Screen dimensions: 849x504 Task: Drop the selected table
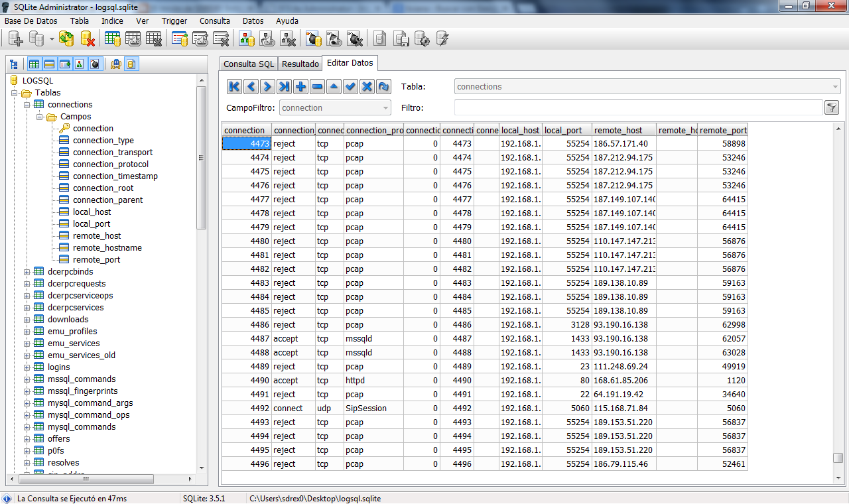point(153,38)
